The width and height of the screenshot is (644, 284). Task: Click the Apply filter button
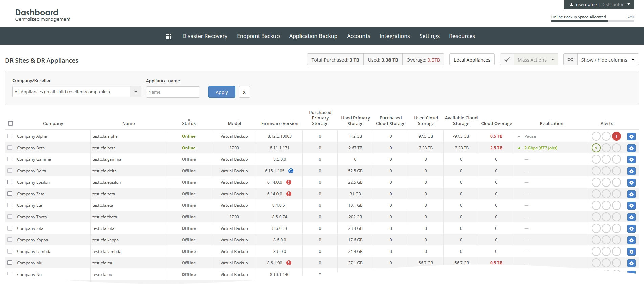222,92
